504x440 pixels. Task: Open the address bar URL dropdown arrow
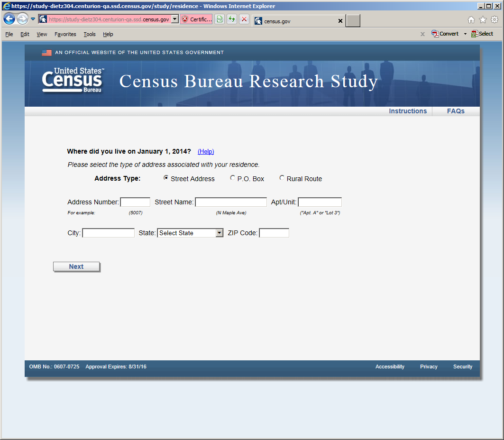click(x=174, y=19)
